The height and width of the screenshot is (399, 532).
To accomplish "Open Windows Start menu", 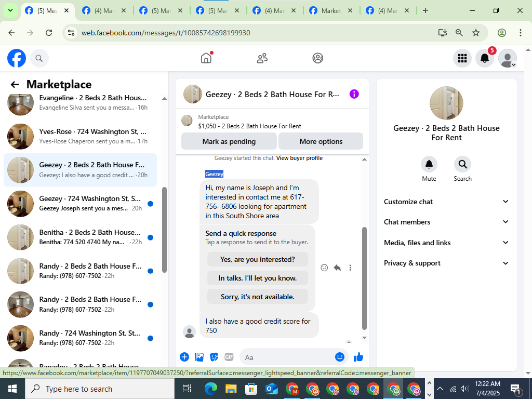I will pyautogui.click(x=12, y=389).
